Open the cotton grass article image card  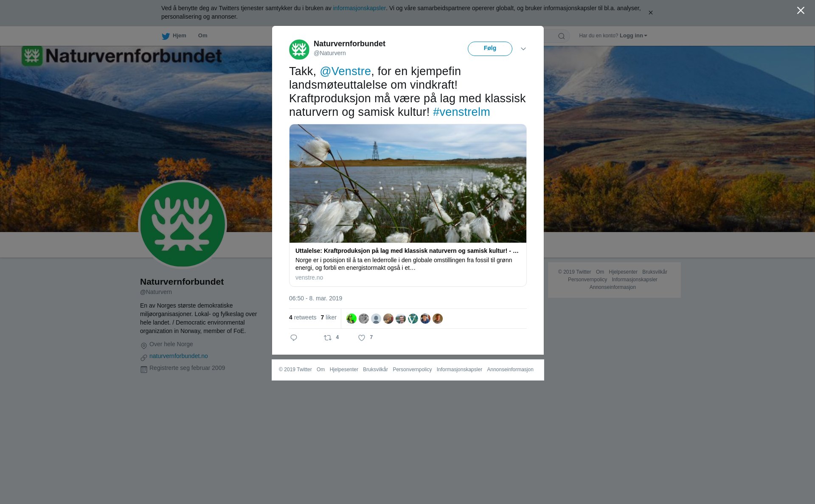pos(408,183)
